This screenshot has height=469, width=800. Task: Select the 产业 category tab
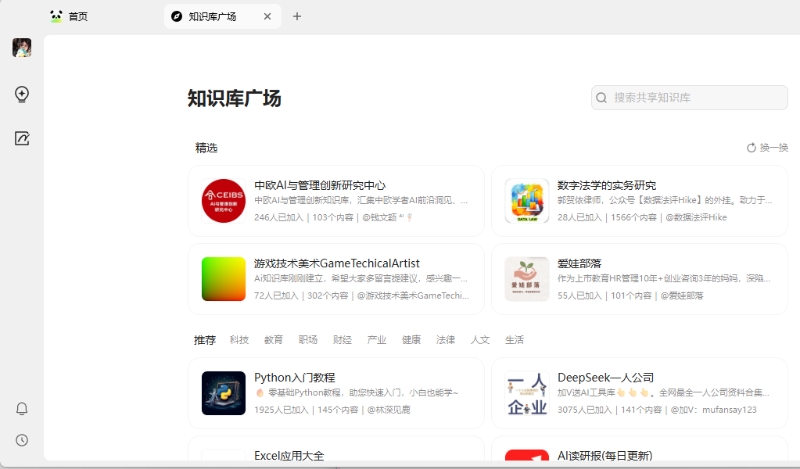pos(377,340)
